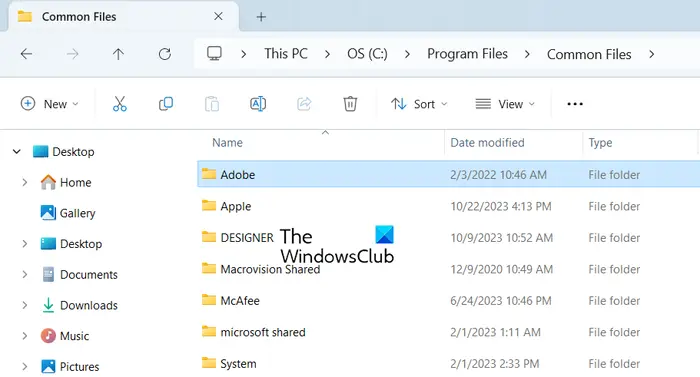Navigate to Program Files breadcrumb

[x=467, y=54]
